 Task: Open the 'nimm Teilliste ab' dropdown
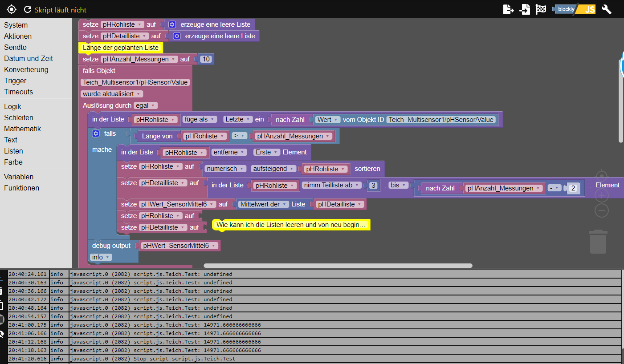(x=331, y=185)
